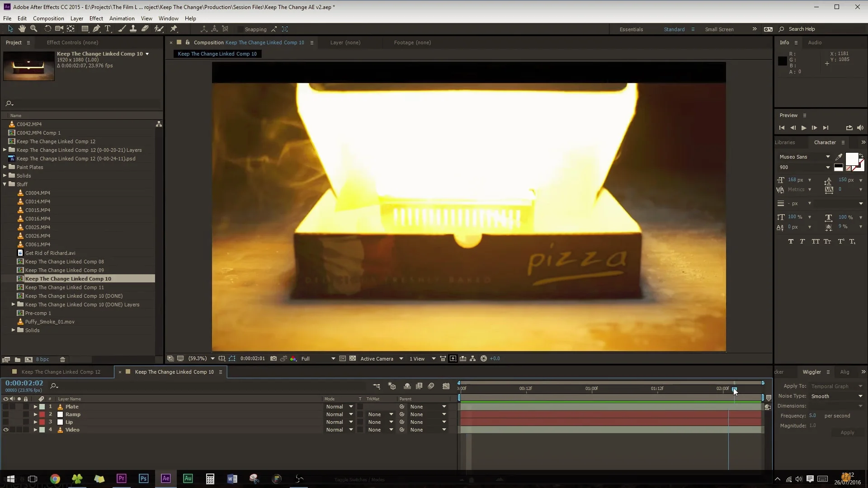Open Photoshop from the taskbar
Viewport: 868px width, 488px height.
pyautogui.click(x=144, y=479)
